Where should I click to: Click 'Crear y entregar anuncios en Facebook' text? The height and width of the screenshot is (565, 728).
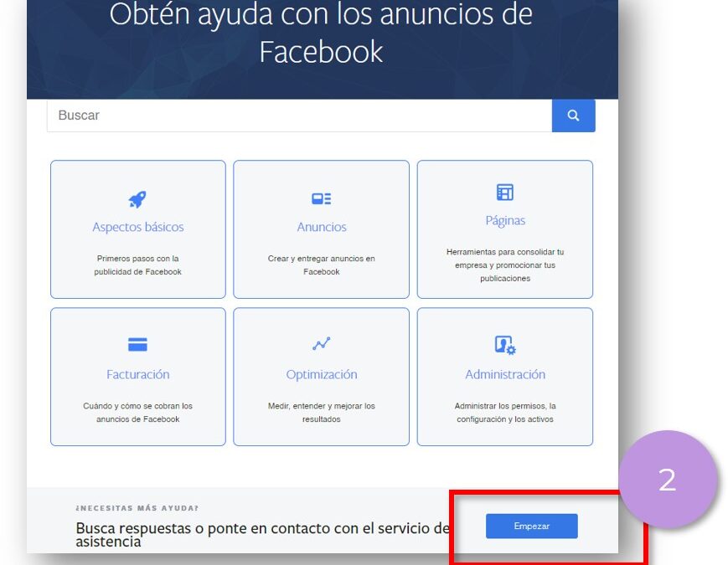click(x=322, y=265)
